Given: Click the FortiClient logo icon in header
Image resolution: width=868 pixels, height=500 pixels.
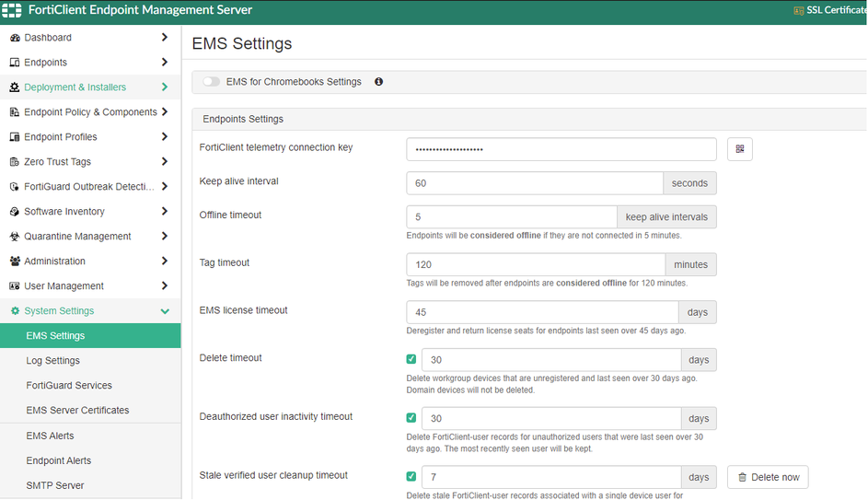Looking at the screenshot, I should (x=13, y=11).
